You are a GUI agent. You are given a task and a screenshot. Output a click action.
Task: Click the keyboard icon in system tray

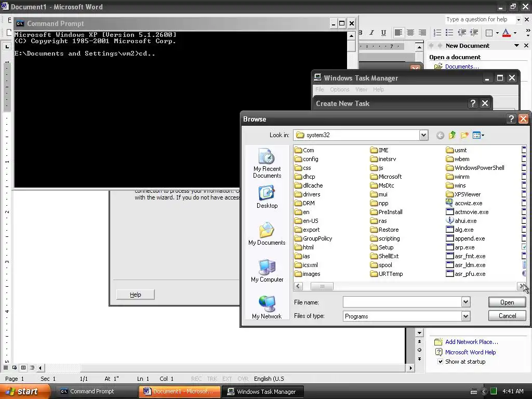point(474,392)
